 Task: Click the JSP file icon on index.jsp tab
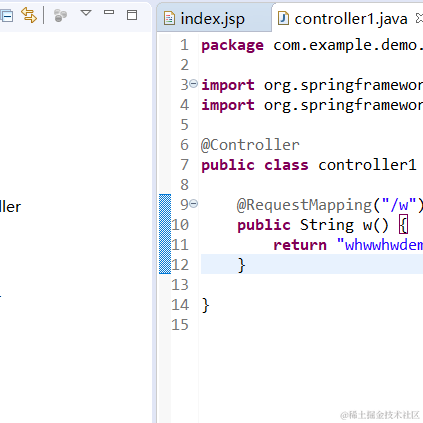(169, 19)
